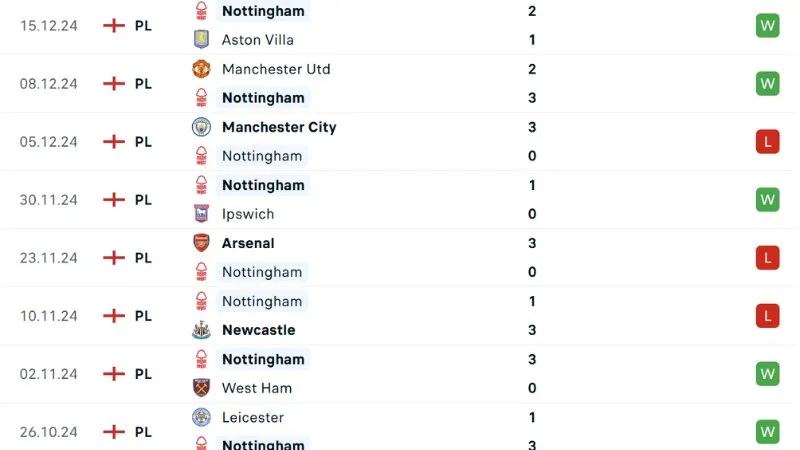
Task: Open the Arsenal club crest
Action: coord(202,243)
